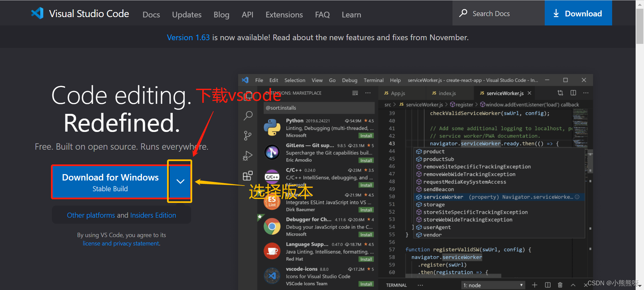Install the Language Support Java extension
644x290 pixels.
[366, 259]
